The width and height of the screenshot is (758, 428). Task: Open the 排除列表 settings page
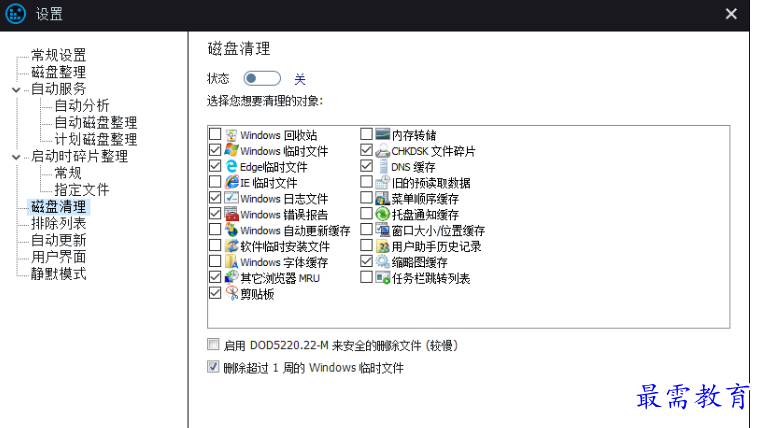coord(58,223)
